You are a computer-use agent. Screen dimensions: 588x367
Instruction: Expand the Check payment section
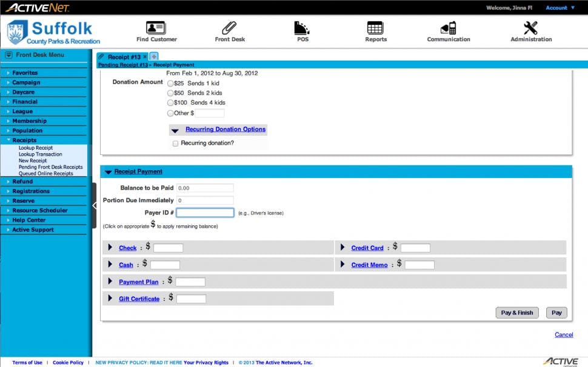coord(127,248)
